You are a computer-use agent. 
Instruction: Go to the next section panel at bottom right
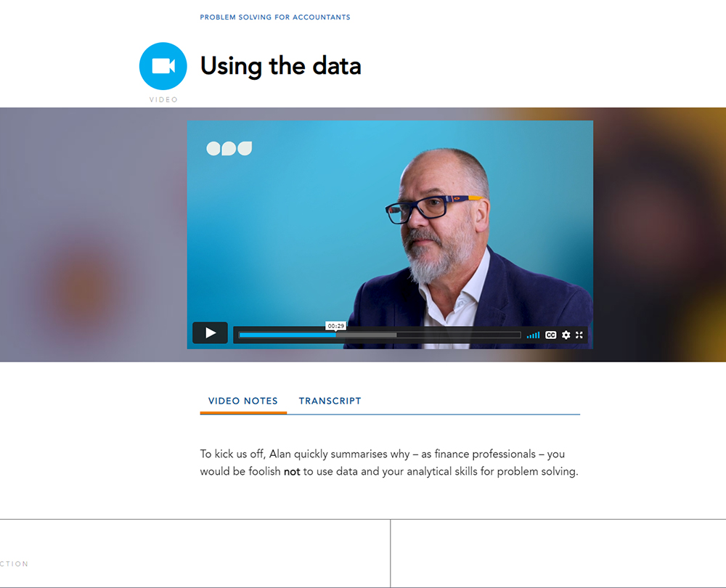[x=558, y=553]
